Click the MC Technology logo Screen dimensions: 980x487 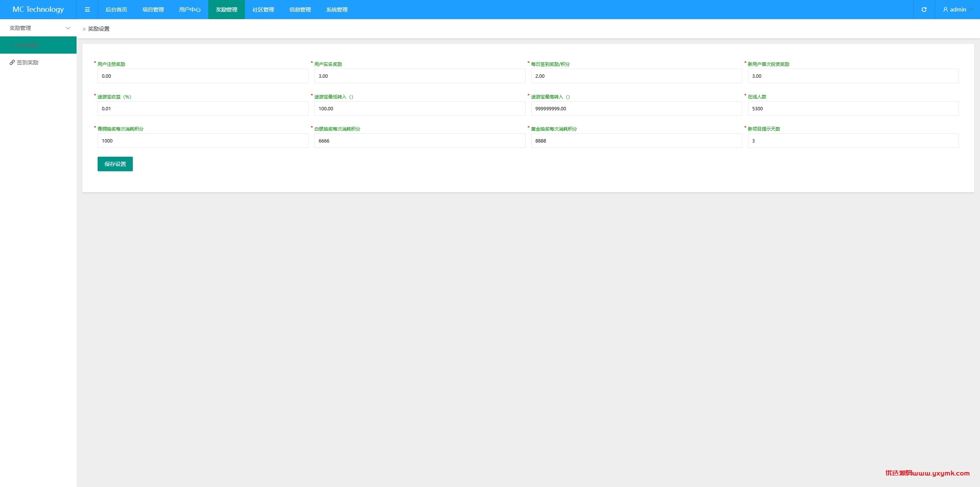[38, 10]
